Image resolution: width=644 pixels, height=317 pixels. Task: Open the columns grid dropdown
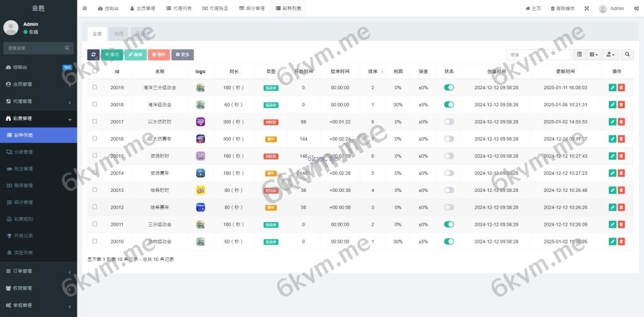[x=594, y=55]
